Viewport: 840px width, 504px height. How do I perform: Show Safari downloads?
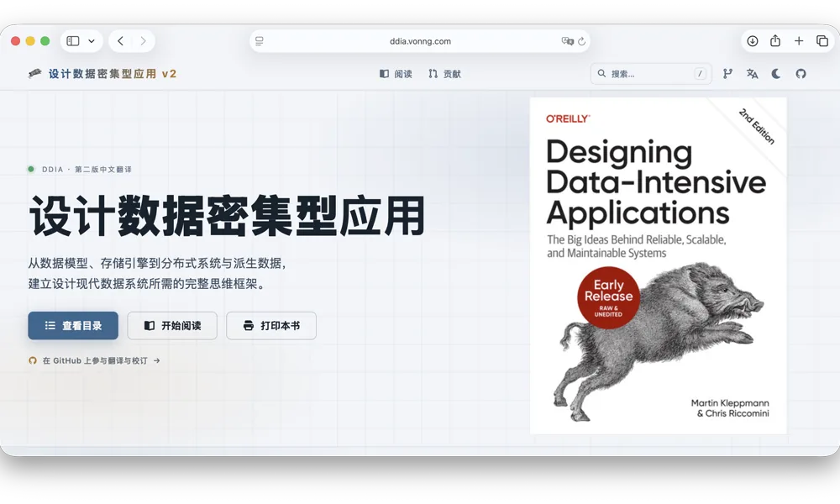click(753, 40)
